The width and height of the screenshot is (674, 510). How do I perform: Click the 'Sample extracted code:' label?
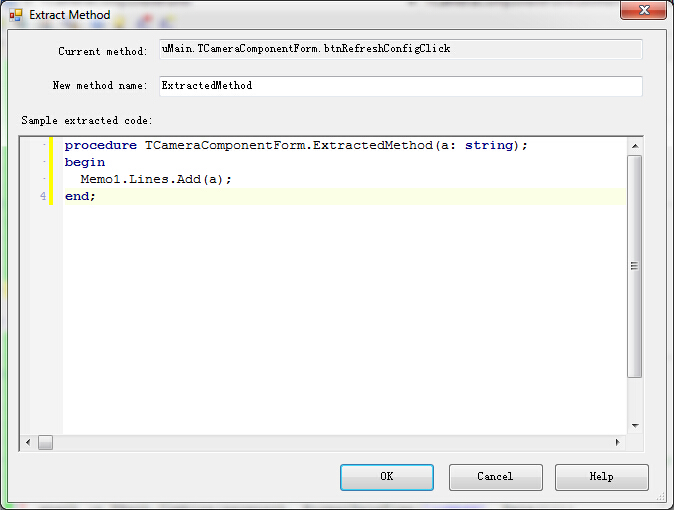(x=87, y=121)
